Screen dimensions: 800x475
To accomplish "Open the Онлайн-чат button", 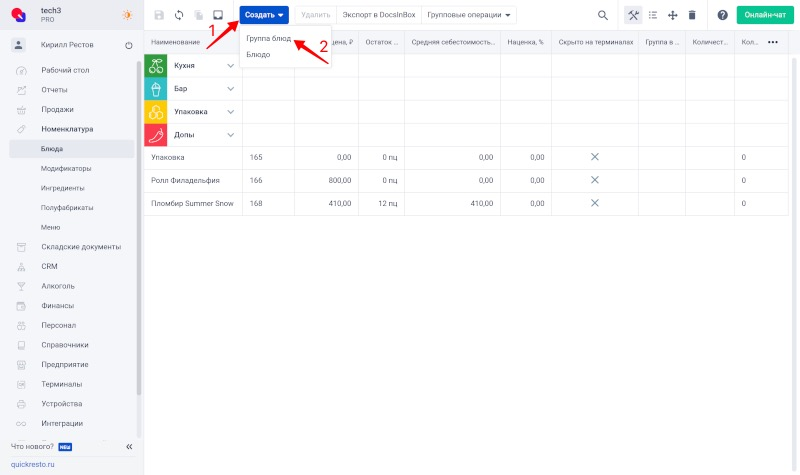I will [x=765, y=15].
